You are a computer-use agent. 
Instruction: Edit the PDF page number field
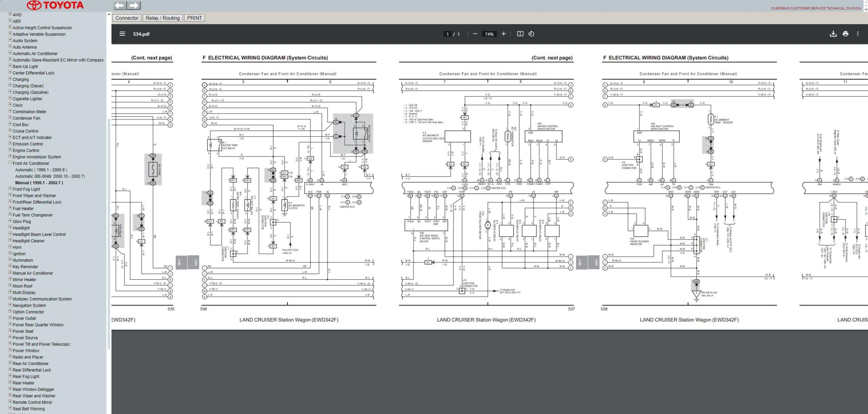(448, 34)
